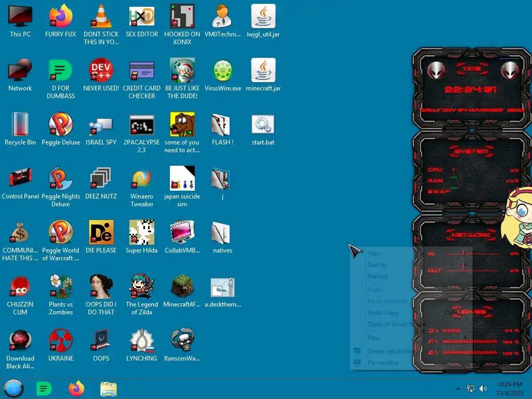
Task: Select the FLASH ! folder icon
Action: point(222,129)
